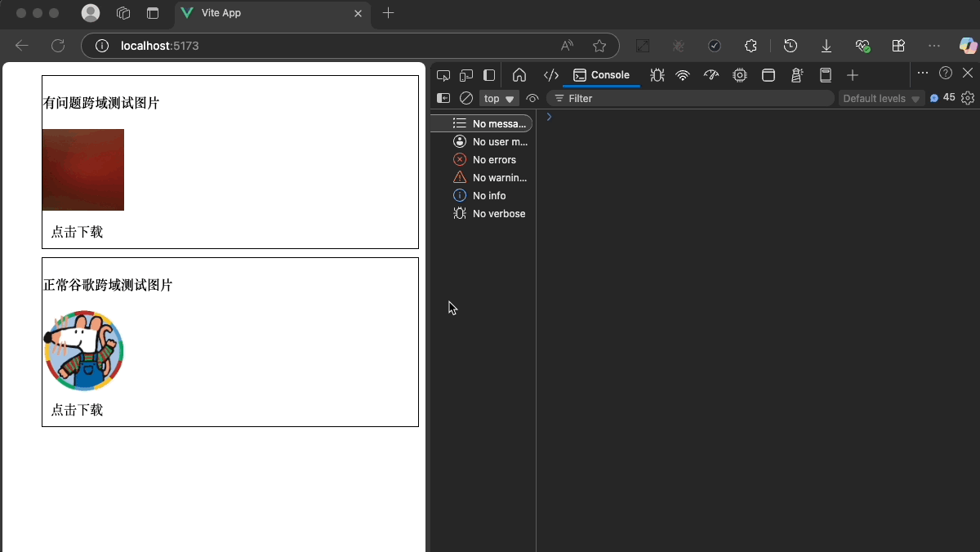
Task: Select No user messages filter
Action: coord(482,141)
